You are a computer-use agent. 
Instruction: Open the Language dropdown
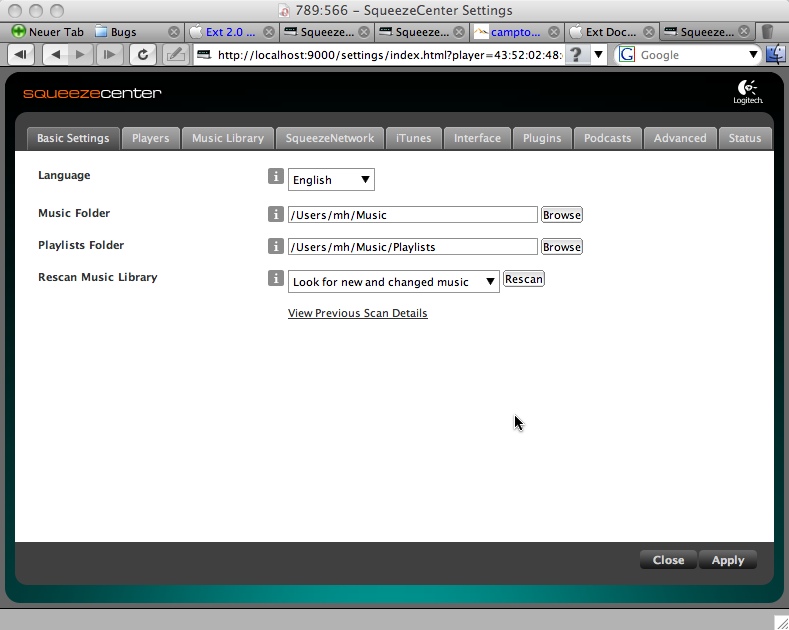pyautogui.click(x=331, y=180)
